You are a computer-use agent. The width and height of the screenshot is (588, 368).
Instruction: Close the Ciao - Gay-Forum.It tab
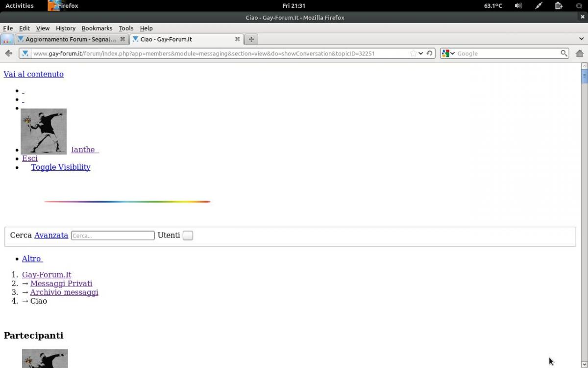click(x=237, y=39)
